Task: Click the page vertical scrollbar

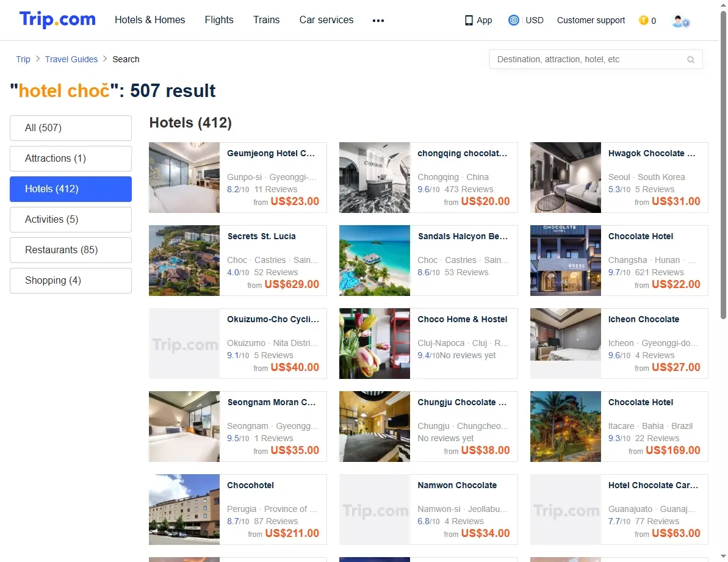Action: pyautogui.click(x=723, y=165)
